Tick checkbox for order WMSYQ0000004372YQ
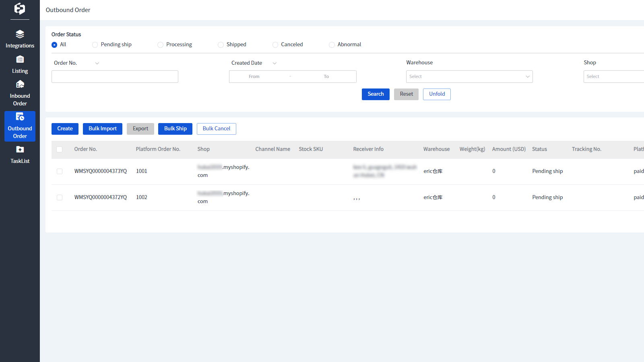Screen dimensions: 644x362 pos(60,197)
